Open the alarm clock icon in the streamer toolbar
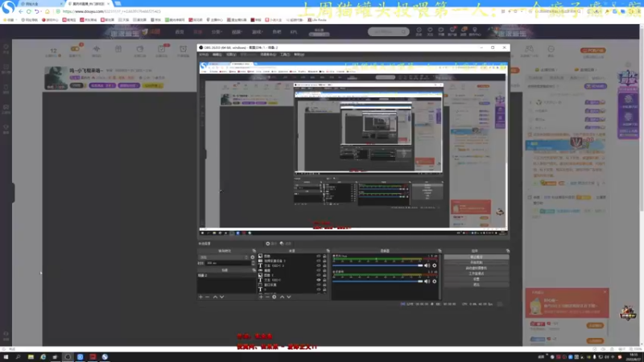Viewport: 644px width, 362px height. coord(184,51)
